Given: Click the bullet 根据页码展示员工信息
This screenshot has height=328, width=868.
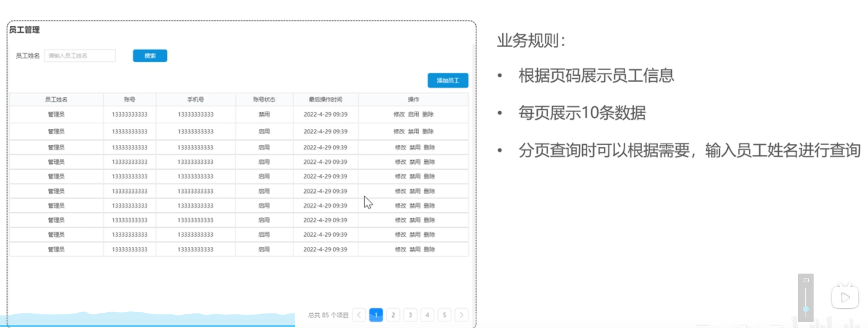Looking at the screenshot, I should click(596, 76).
